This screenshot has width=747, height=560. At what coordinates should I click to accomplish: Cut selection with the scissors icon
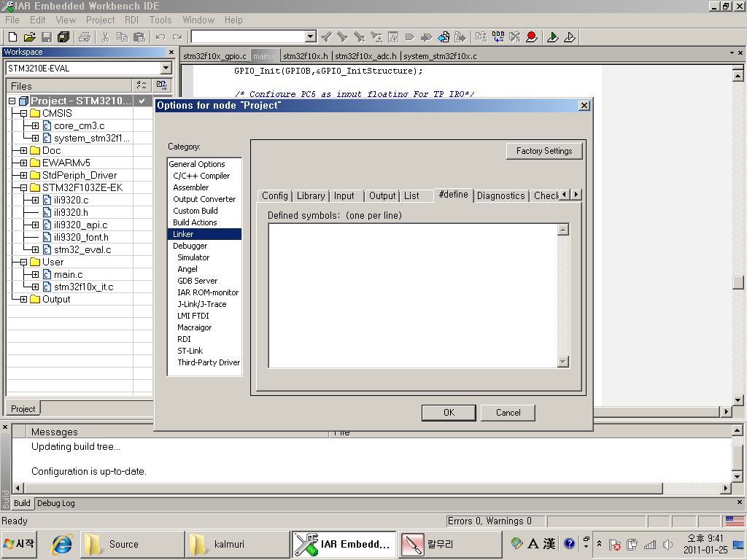click(x=105, y=37)
